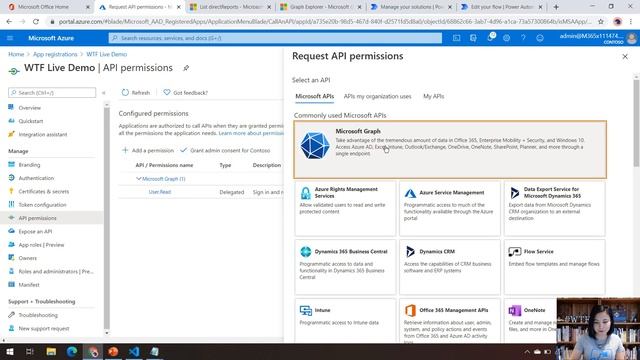640x360 pixels.
Task: Choose the Dynamics CRM card
Action: [x=450, y=267]
